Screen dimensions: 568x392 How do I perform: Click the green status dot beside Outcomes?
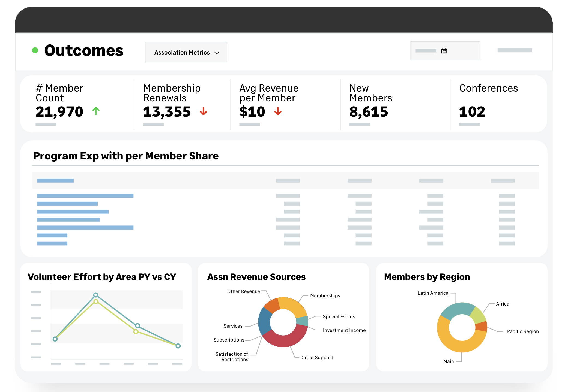35,50
